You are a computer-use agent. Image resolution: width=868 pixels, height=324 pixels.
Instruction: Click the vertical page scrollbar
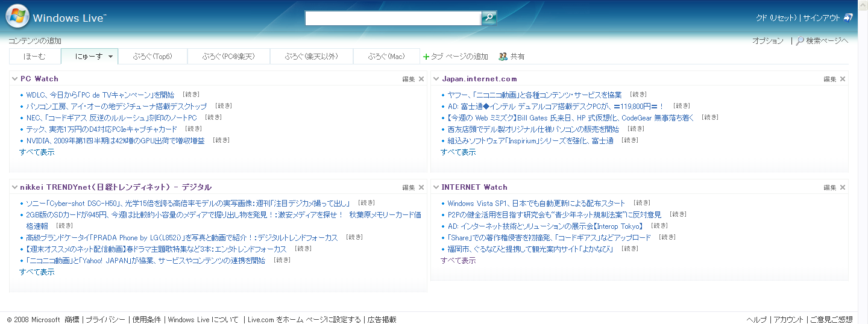click(863, 161)
